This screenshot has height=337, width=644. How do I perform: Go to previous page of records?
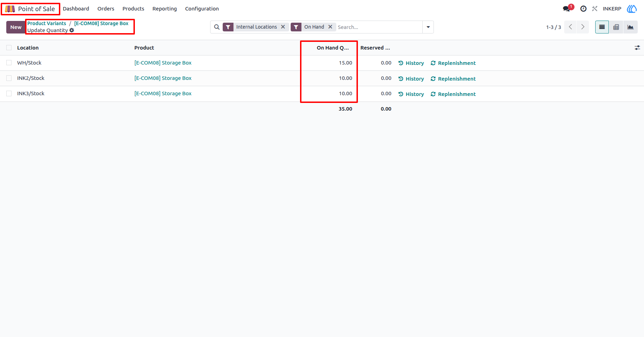point(570,27)
